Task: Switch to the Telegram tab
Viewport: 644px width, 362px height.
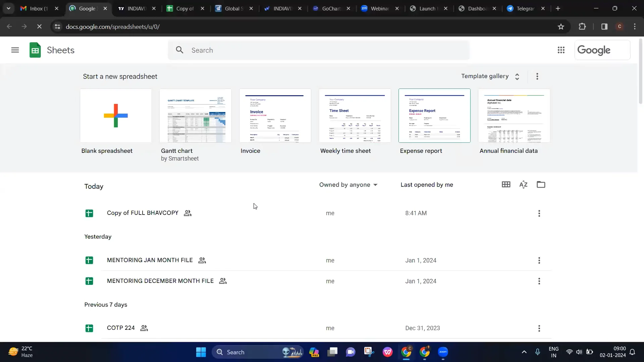Action: point(526,8)
